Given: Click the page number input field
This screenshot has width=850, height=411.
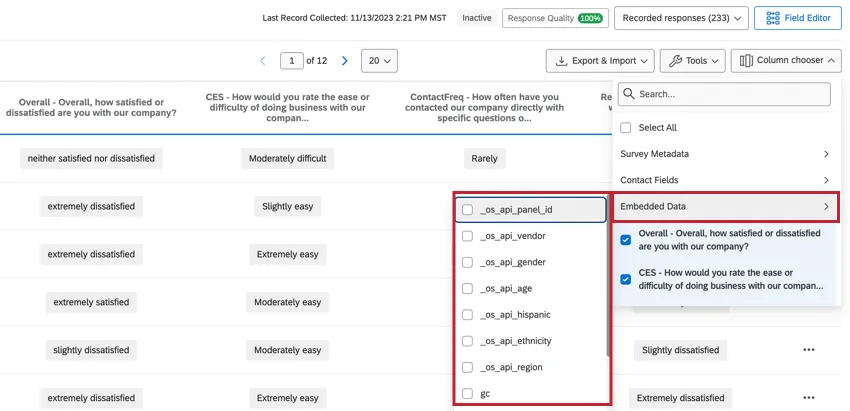Looking at the screenshot, I should pos(293,61).
